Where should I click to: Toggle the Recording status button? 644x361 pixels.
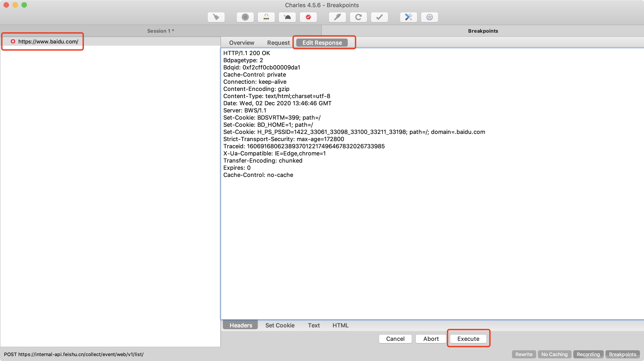(x=588, y=354)
